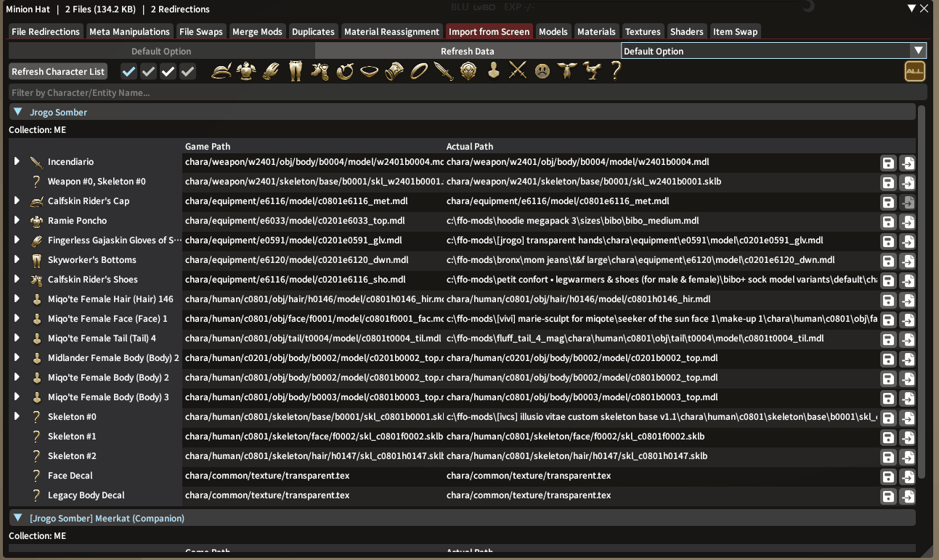Import the Ramie Poncho row via arrow icon
Viewport: 939px width, 560px height.
pos(908,222)
